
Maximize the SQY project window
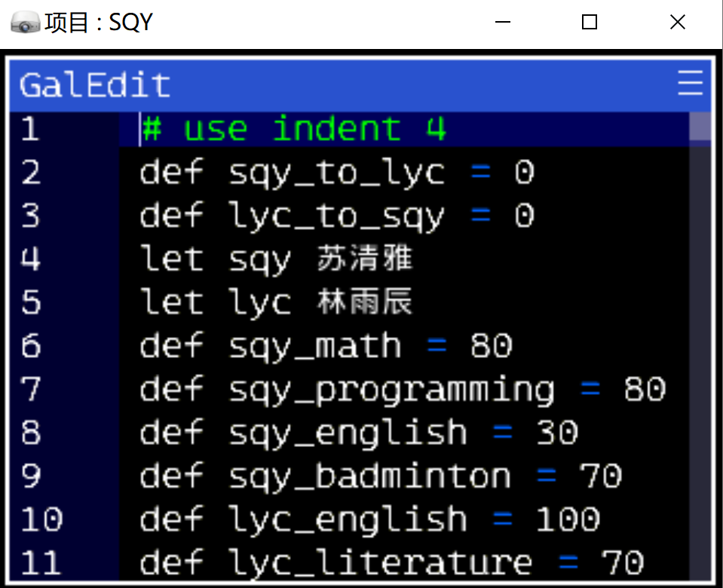(x=590, y=22)
